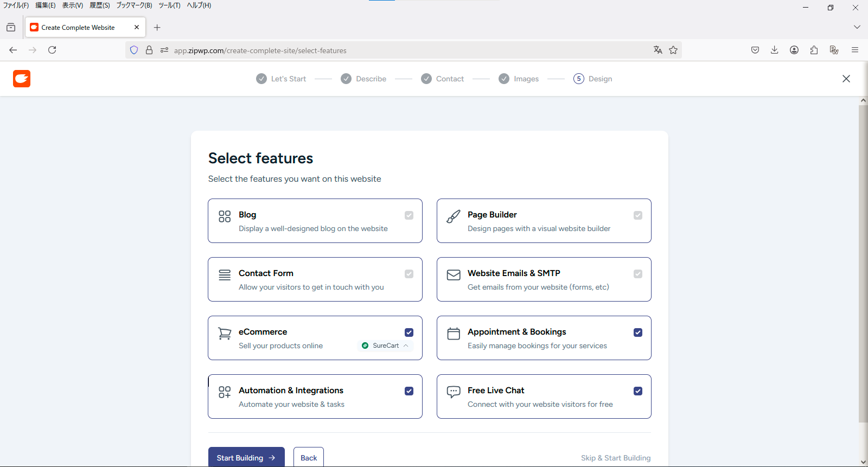The height and width of the screenshot is (467, 868).
Task: Open Firefox hamburger application menu
Action: [x=855, y=50]
